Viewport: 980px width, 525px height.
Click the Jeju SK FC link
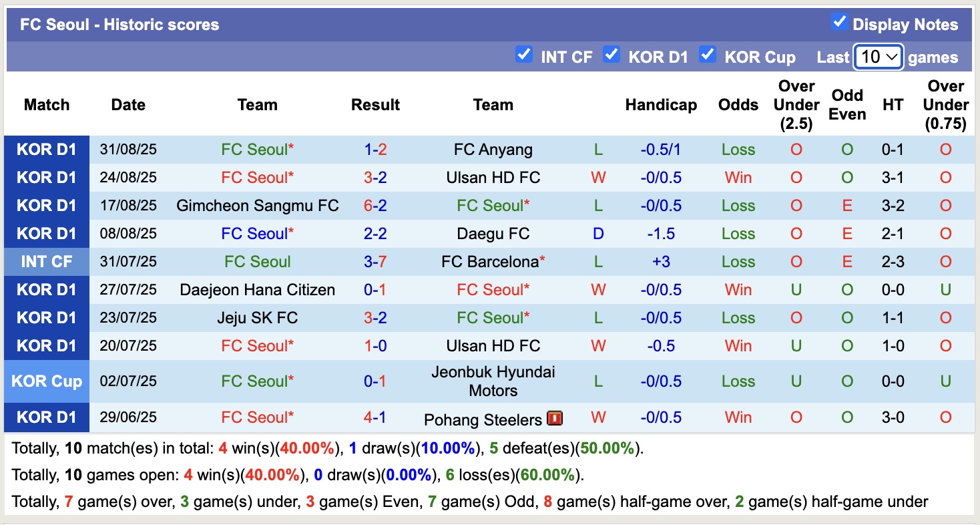[258, 317]
